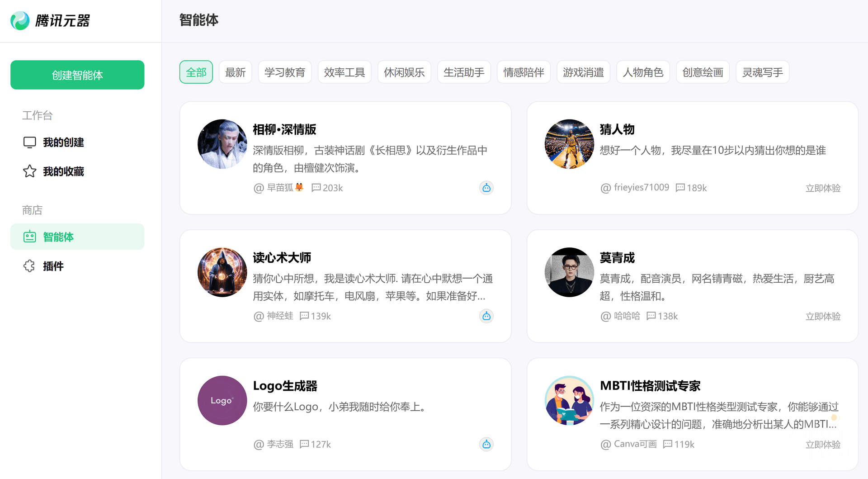868x479 pixels.
Task: Show the 情感陪伴 category agents
Action: pos(524,72)
